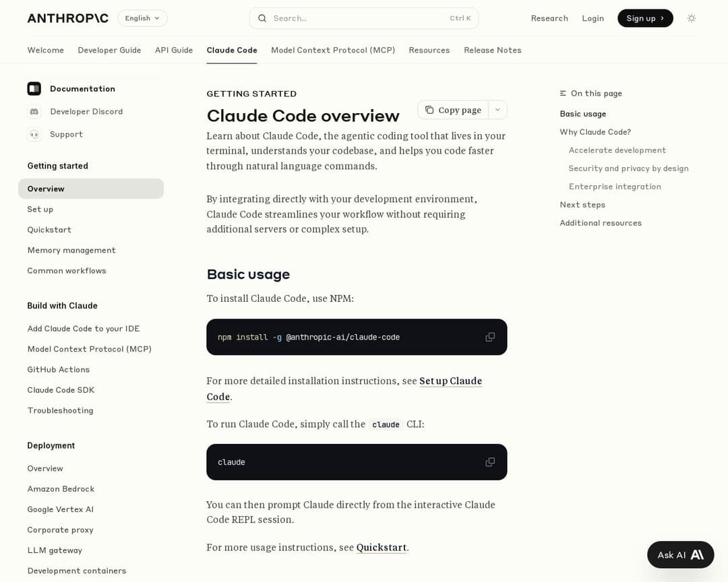The image size is (728, 582).
Task: Click the Claude Code overview title
Action: click(303, 116)
